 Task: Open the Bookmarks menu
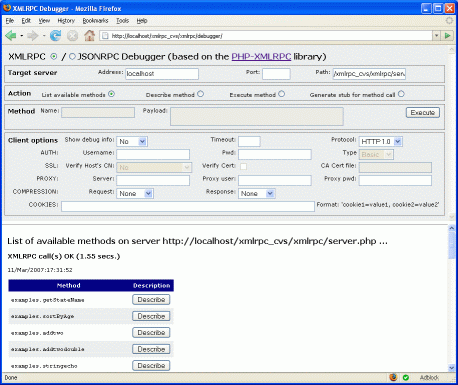click(x=95, y=21)
